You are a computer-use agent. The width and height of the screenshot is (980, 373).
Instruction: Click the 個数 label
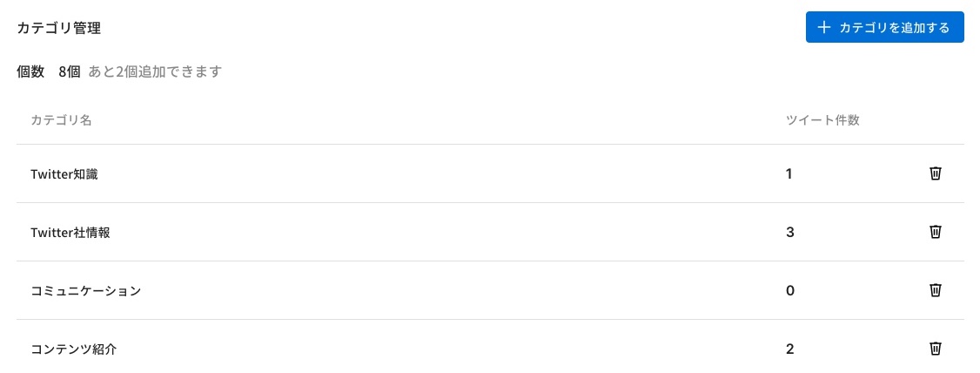pyautogui.click(x=30, y=71)
